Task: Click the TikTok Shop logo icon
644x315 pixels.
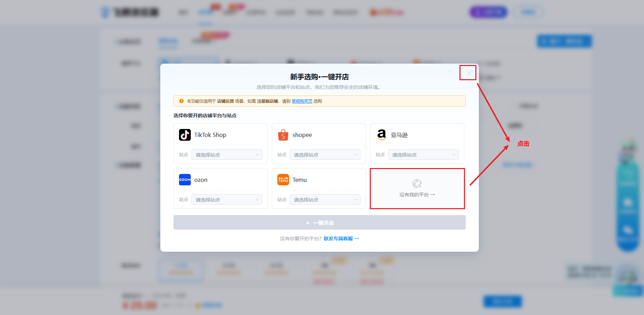Action: (185, 135)
